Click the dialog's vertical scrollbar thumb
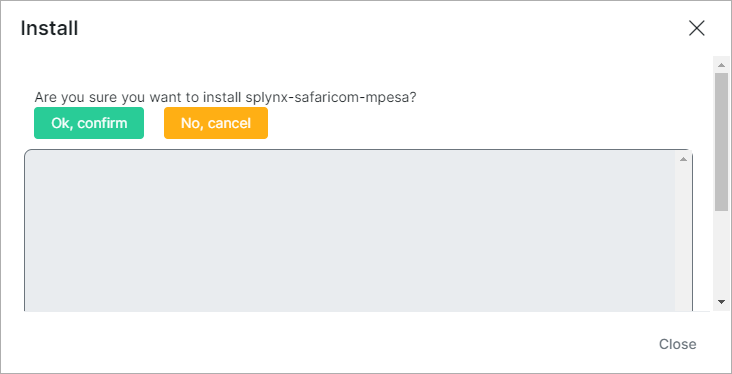This screenshot has height=374, width=732. click(x=721, y=141)
